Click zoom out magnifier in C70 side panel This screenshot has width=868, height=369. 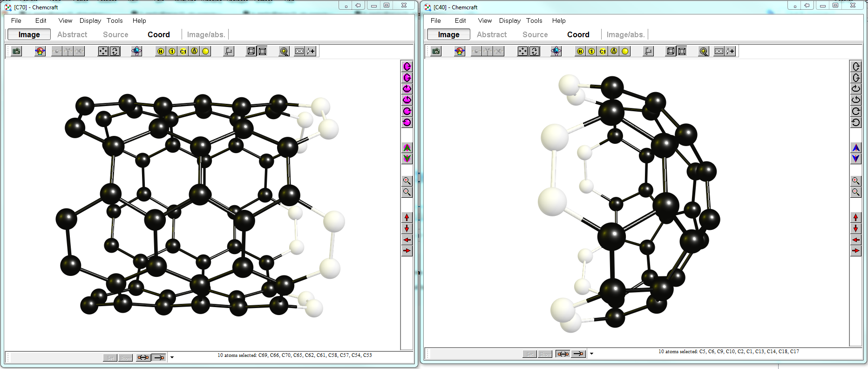(407, 192)
